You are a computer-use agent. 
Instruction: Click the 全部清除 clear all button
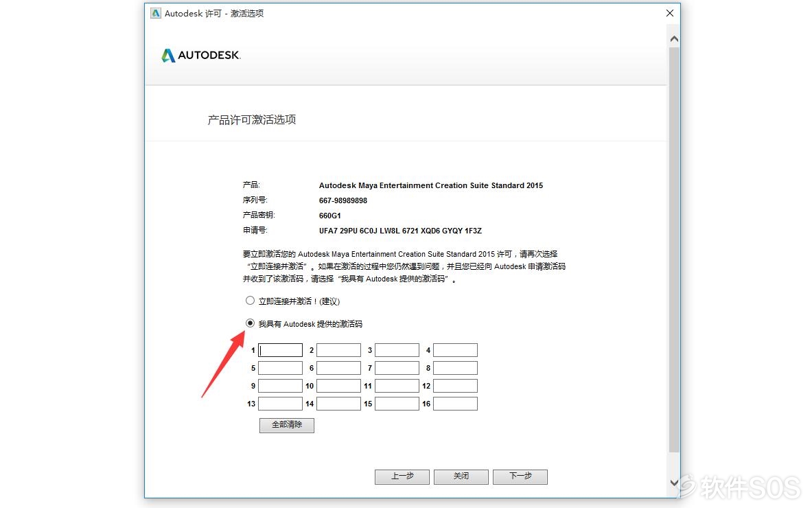pyautogui.click(x=287, y=425)
